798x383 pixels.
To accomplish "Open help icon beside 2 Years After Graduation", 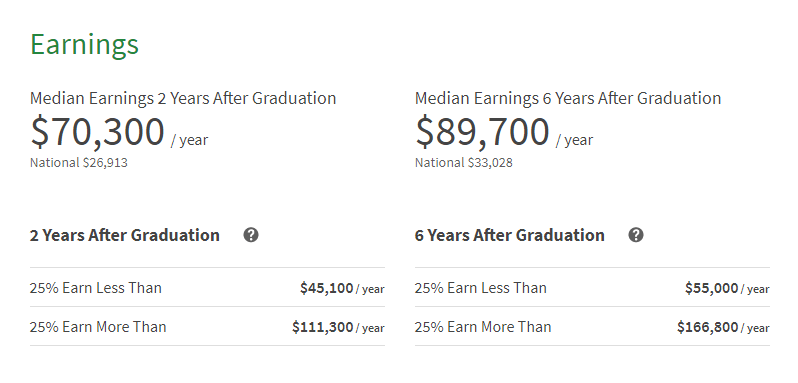I will coord(251,235).
